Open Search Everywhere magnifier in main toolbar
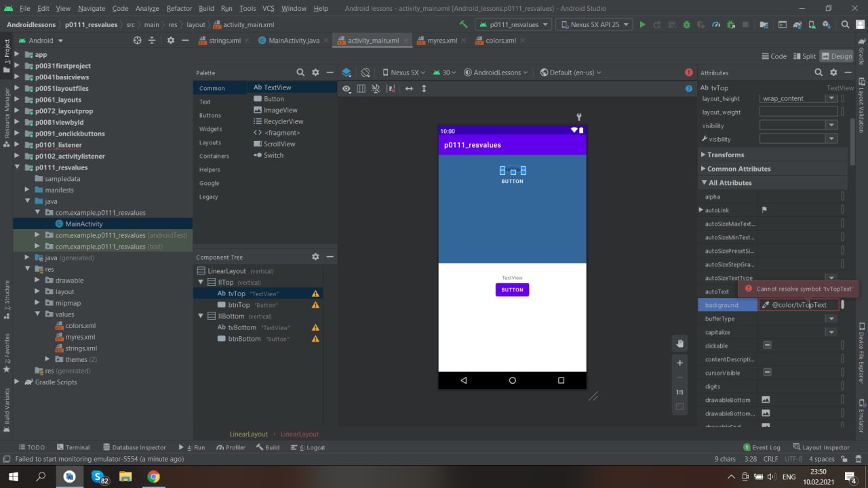The height and width of the screenshot is (488, 868). pos(846,24)
